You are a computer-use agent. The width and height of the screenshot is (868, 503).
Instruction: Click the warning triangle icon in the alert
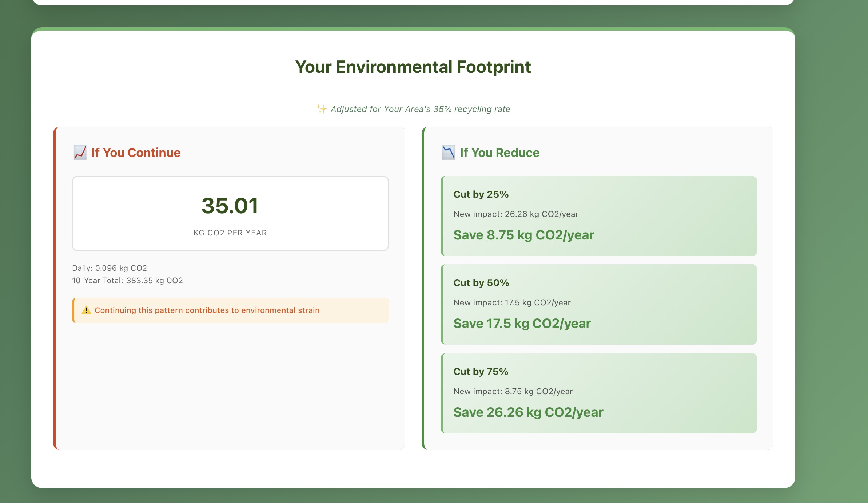(86, 310)
